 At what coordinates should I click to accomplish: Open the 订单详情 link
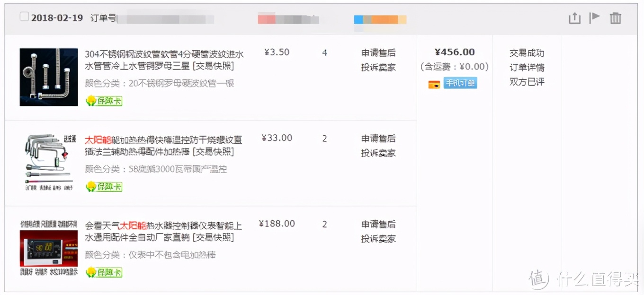(527, 68)
